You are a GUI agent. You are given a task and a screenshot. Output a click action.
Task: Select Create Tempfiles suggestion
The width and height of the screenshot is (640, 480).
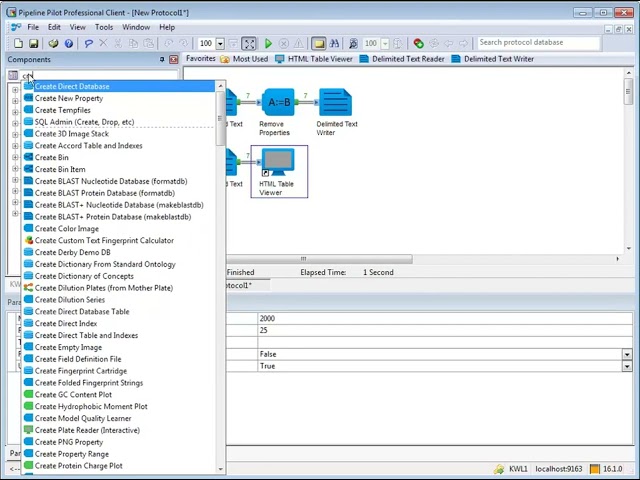[x=118, y=110]
